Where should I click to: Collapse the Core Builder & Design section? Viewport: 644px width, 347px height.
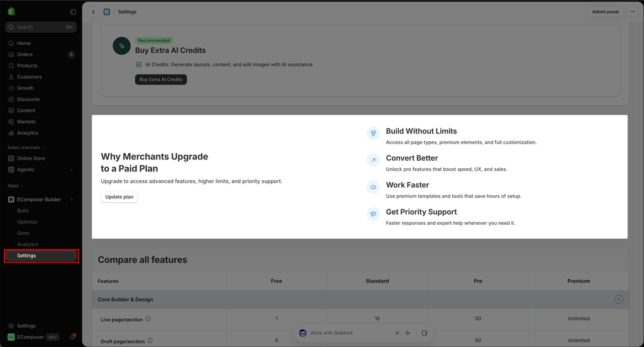[619, 300]
